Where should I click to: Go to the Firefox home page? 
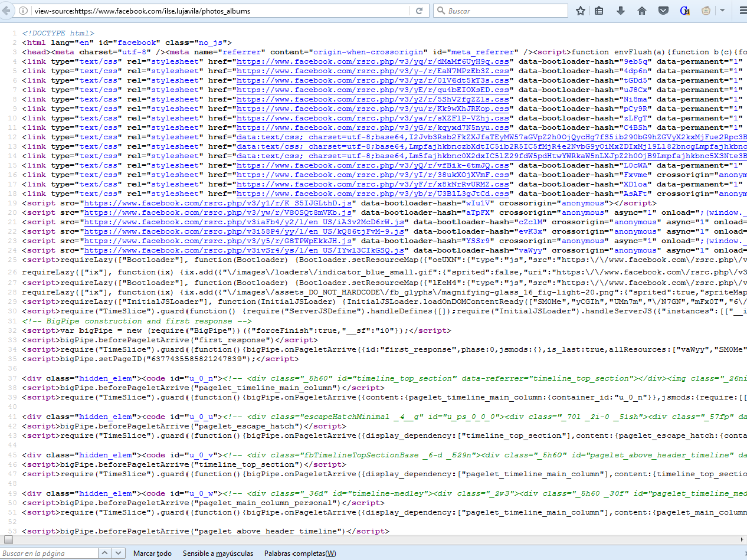tap(642, 11)
